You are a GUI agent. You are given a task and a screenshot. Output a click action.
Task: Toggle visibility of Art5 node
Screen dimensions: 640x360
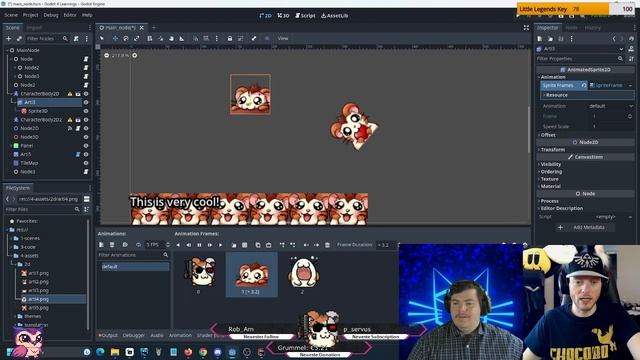click(86, 154)
